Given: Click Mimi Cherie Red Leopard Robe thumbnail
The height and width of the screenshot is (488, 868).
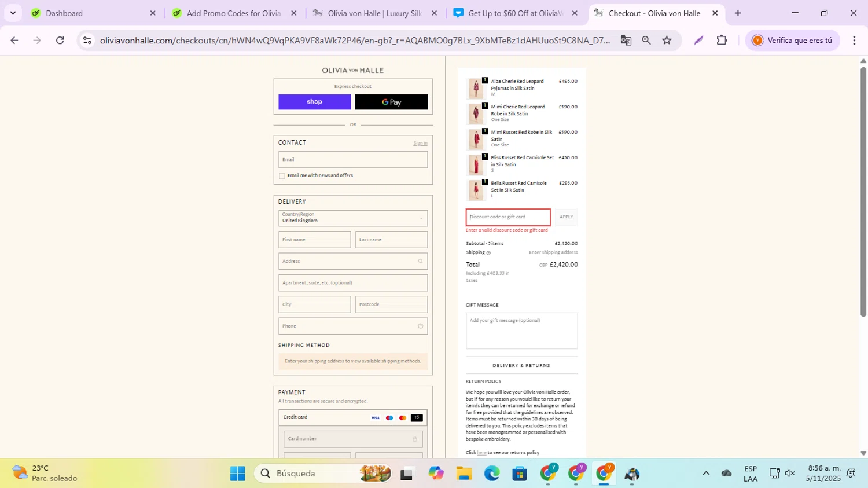Looking at the screenshot, I should [x=476, y=114].
